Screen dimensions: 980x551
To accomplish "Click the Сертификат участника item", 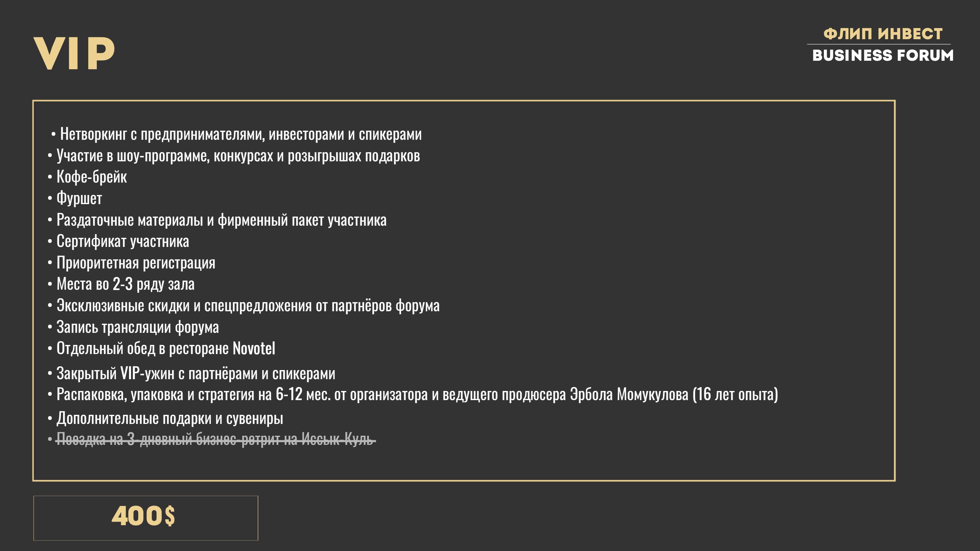I will click(x=122, y=241).
